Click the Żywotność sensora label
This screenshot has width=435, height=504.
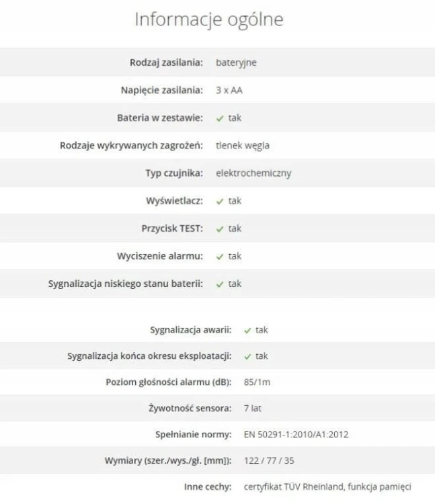190,408
